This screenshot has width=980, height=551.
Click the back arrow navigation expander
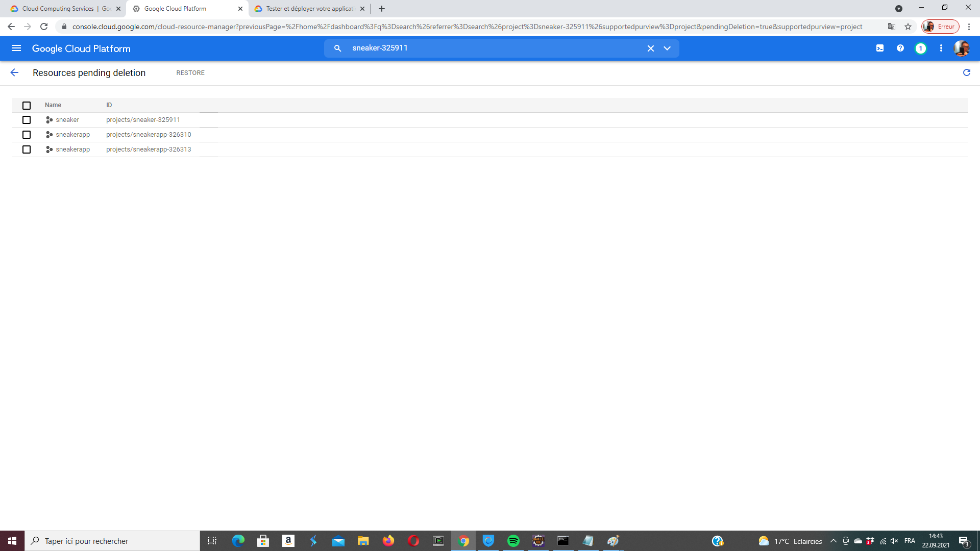coord(15,72)
